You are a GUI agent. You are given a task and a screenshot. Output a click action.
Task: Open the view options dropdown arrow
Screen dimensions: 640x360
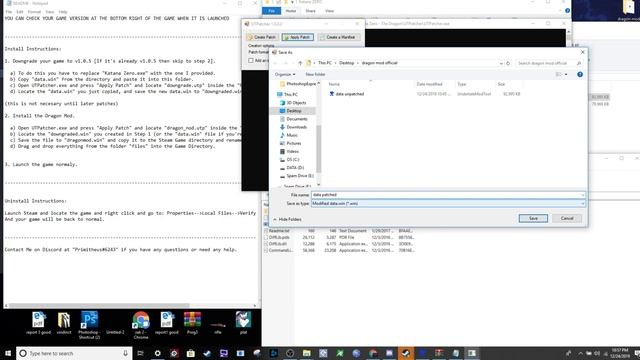point(566,74)
